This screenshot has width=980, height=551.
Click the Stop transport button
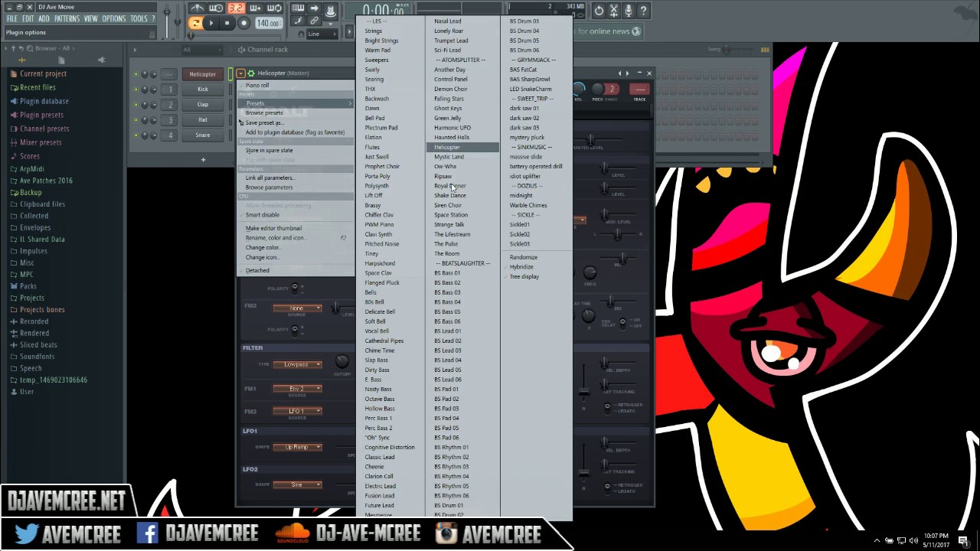[227, 24]
